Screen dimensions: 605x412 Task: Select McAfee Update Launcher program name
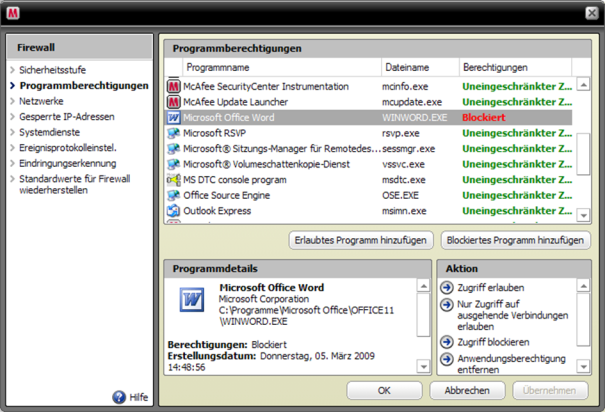236,102
